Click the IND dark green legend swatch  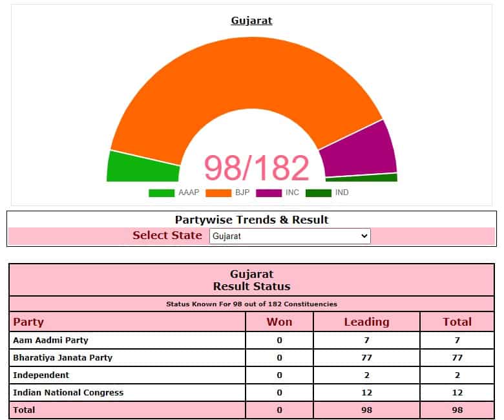click(318, 193)
